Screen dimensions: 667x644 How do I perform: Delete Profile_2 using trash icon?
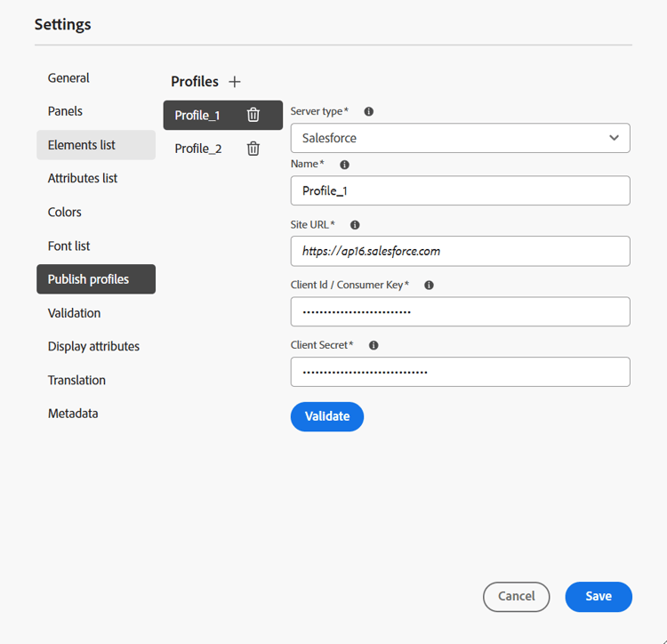[x=253, y=149]
